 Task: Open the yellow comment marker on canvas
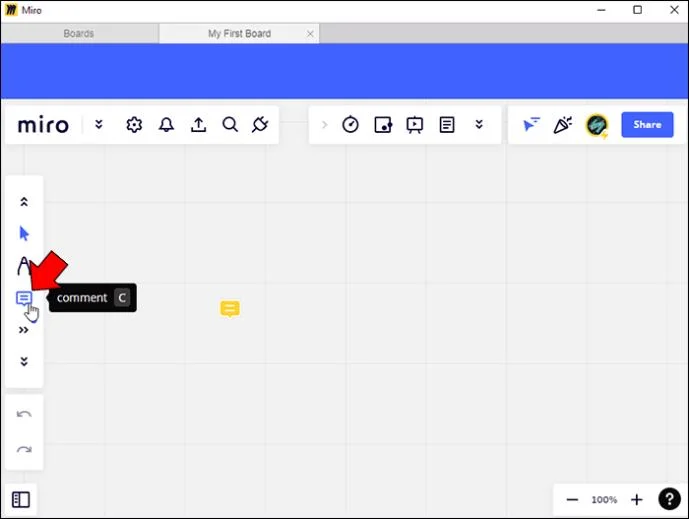230,309
